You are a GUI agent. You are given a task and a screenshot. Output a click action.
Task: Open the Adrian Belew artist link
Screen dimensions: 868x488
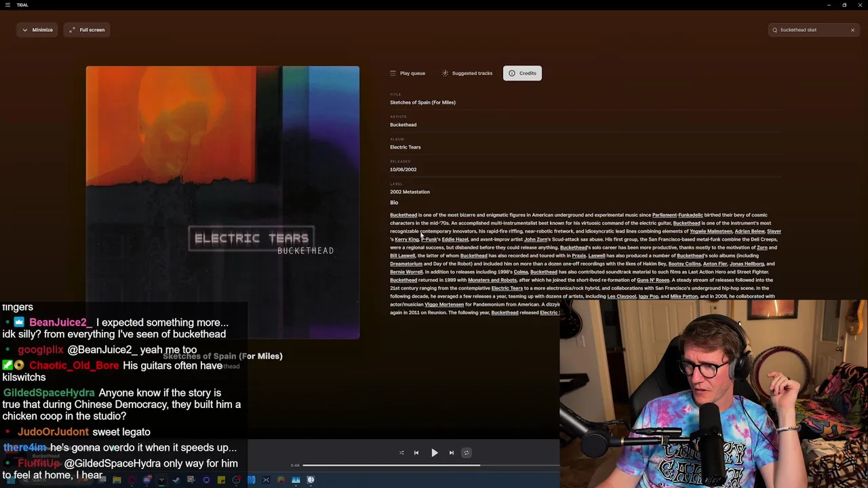pos(749,231)
